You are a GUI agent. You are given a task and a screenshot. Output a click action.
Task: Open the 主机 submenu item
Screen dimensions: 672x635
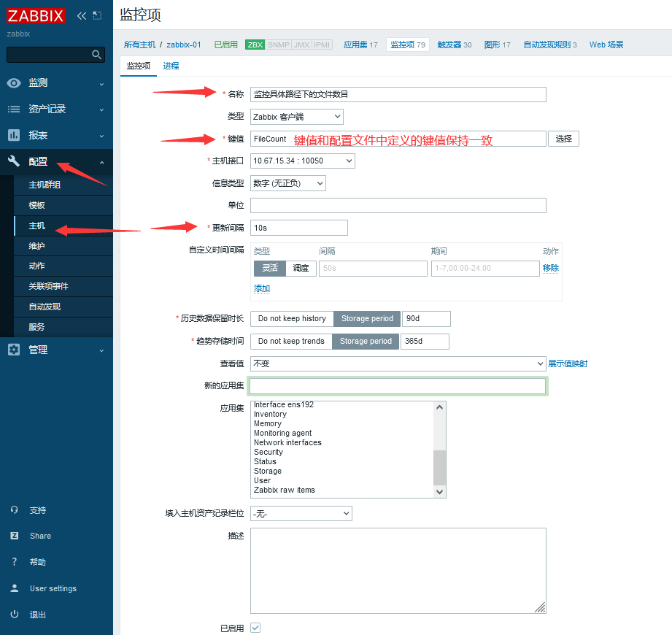[x=63, y=226]
